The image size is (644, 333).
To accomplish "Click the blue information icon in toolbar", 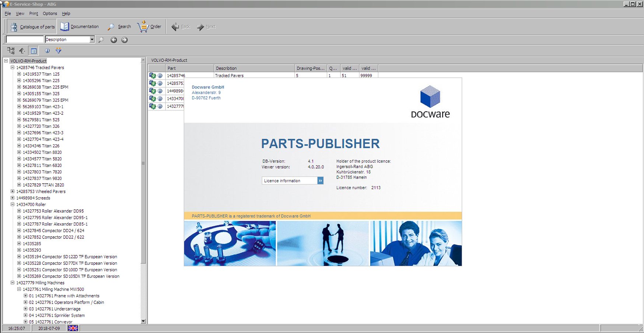I will [x=47, y=51].
